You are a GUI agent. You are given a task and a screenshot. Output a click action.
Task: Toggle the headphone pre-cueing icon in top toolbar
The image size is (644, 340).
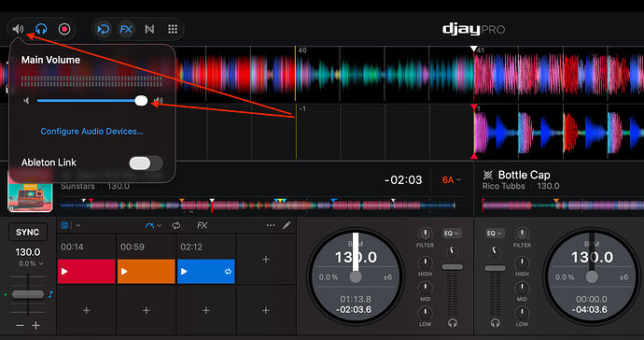(41, 29)
